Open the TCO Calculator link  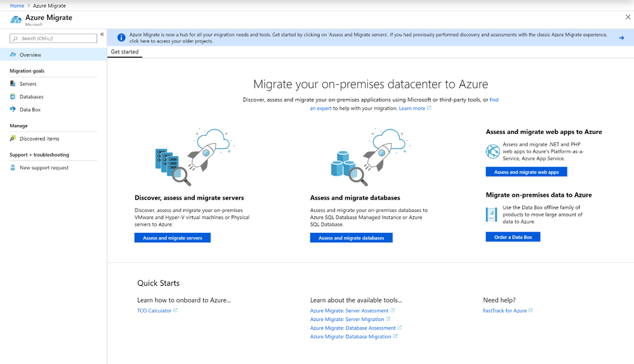pyautogui.click(x=154, y=311)
